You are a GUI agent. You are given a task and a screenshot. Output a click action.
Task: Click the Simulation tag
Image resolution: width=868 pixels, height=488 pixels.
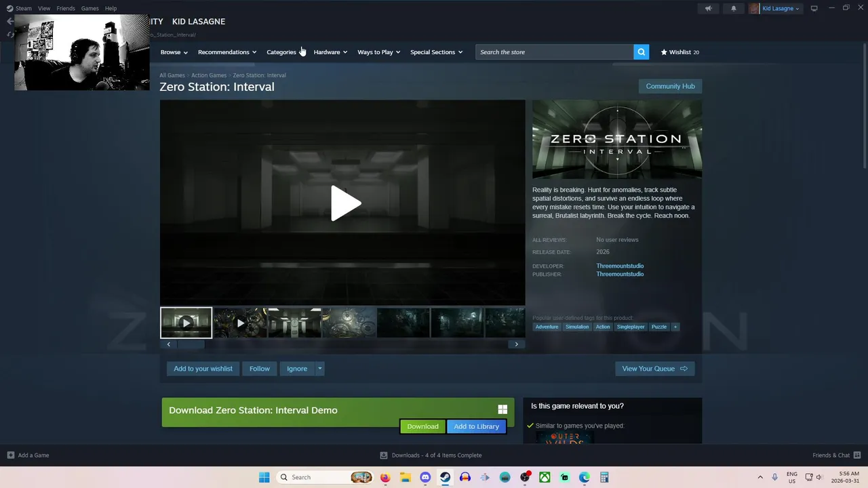[x=577, y=327]
